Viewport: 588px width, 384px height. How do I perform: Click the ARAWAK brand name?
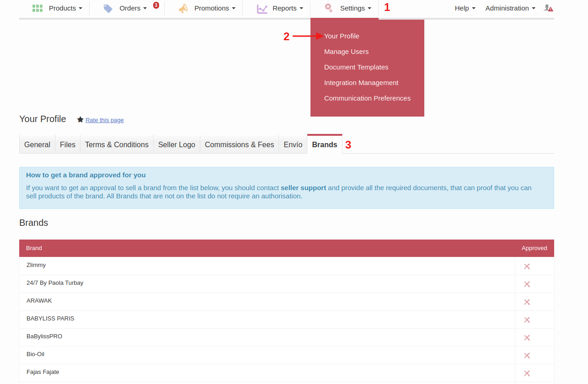click(x=39, y=301)
